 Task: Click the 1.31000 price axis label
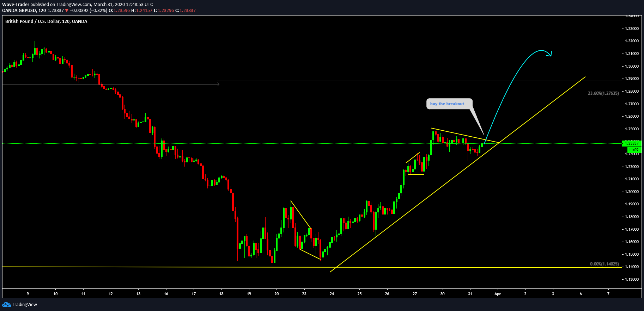(x=632, y=54)
